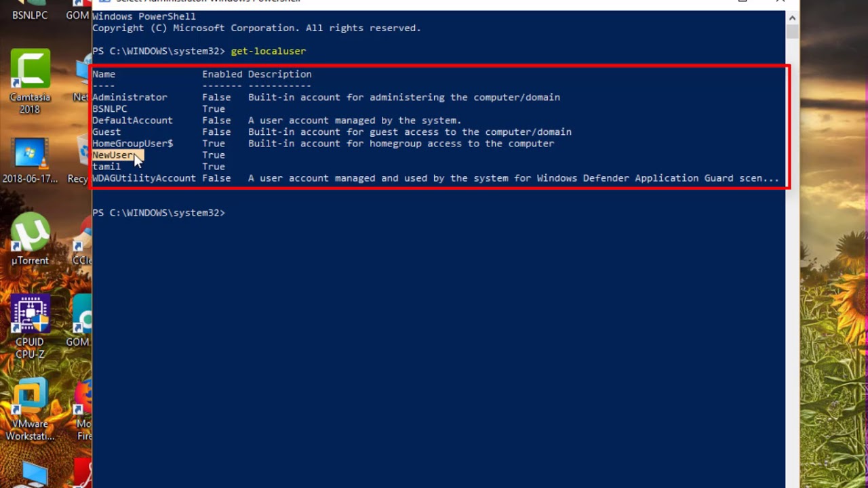Launch the µTorrent desktop icon

[30, 239]
